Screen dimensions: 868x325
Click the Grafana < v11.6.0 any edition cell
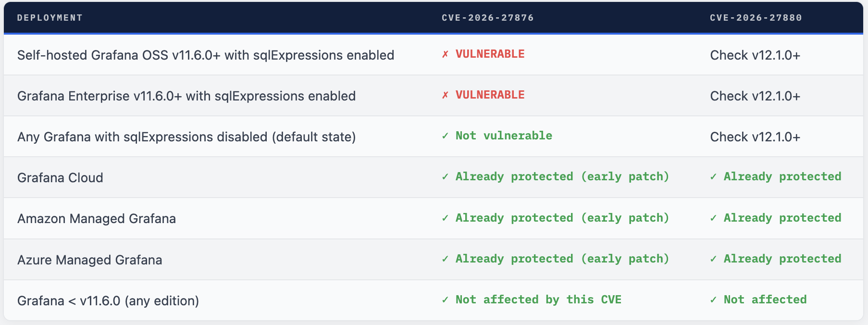click(x=108, y=301)
